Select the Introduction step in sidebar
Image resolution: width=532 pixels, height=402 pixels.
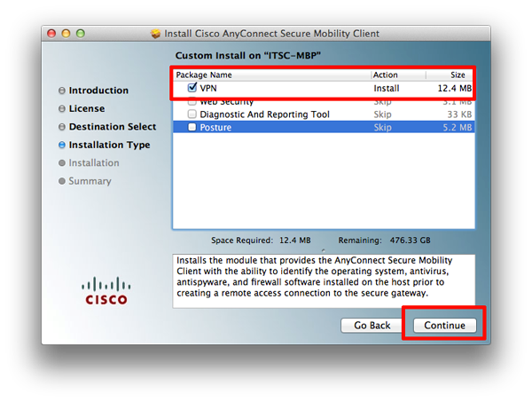click(98, 91)
